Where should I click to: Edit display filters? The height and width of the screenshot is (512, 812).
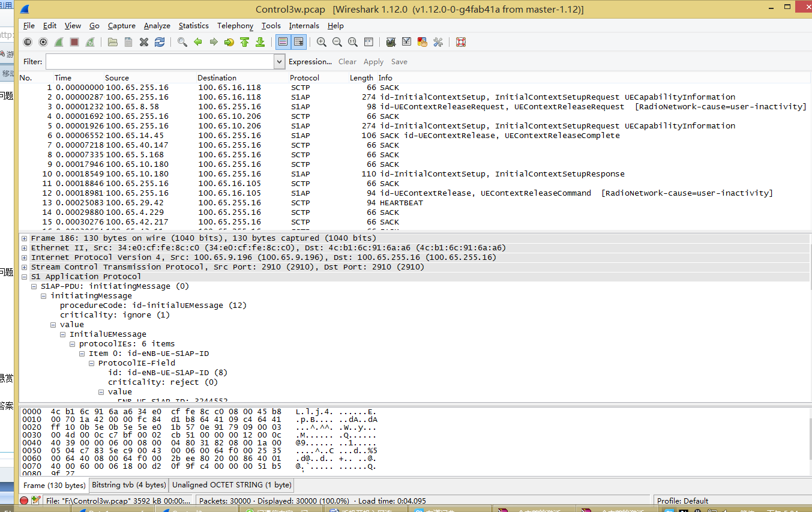pos(407,42)
